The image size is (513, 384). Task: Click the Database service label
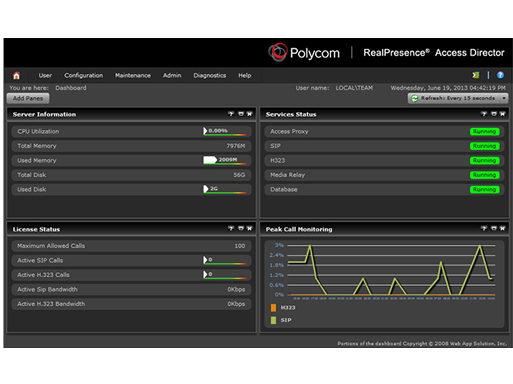[x=284, y=190]
